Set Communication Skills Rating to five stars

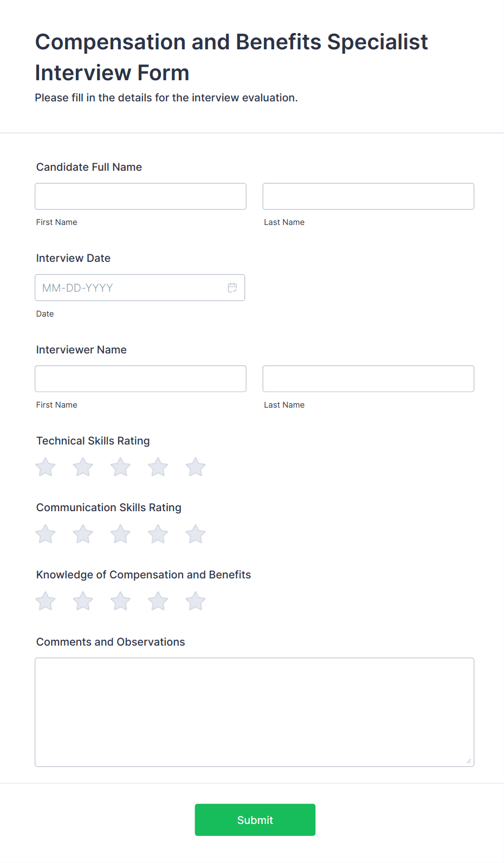(196, 534)
